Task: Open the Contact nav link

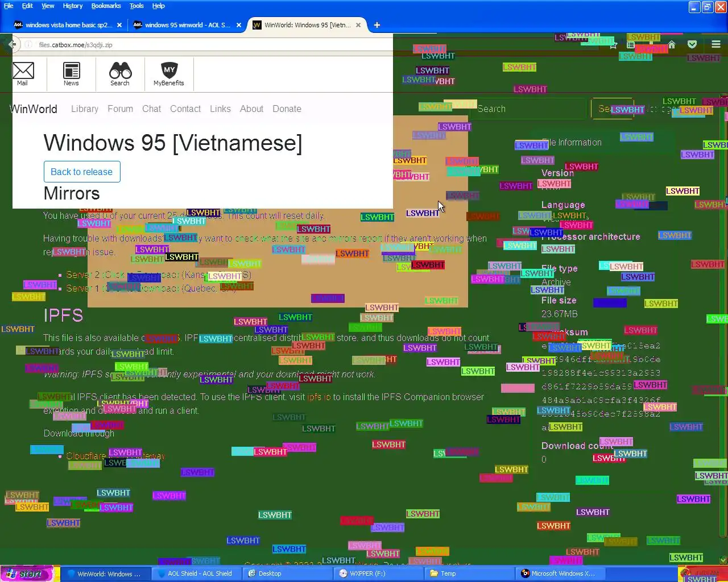Action: pyautogui.click(x=185, y=109)
